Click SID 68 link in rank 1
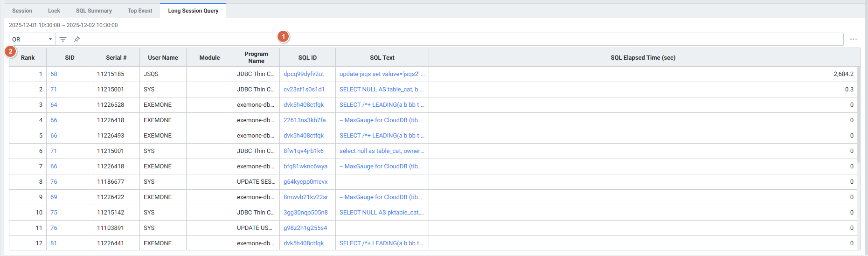Viewport: 868px width, 256px height. pyautogui.click(x=54, y=74)
